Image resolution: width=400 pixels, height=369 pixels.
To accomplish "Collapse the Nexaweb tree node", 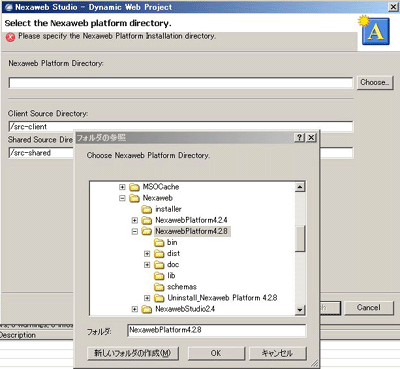I will (x=122, y=198).
